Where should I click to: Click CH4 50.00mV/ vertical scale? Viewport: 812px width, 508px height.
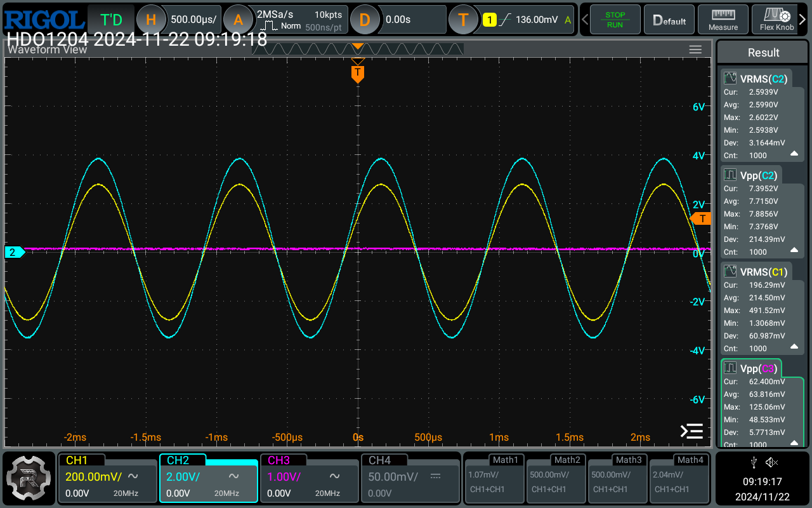pos(393,476)
